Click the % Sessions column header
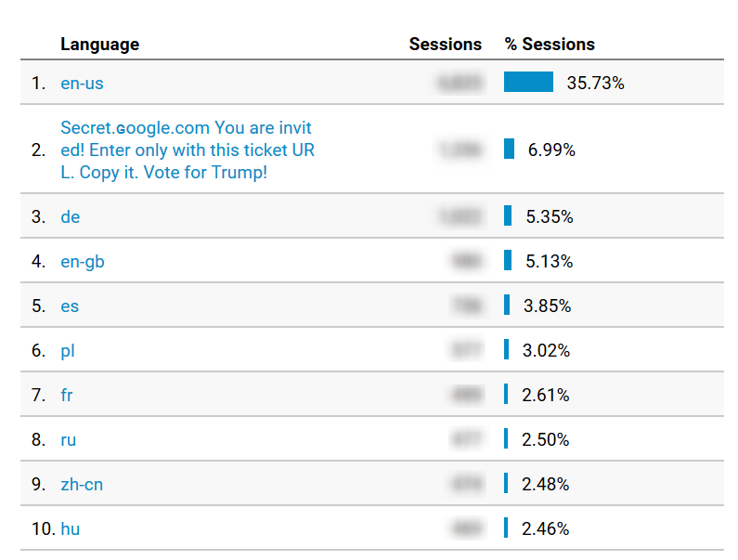738x560 pixels. 550,44
